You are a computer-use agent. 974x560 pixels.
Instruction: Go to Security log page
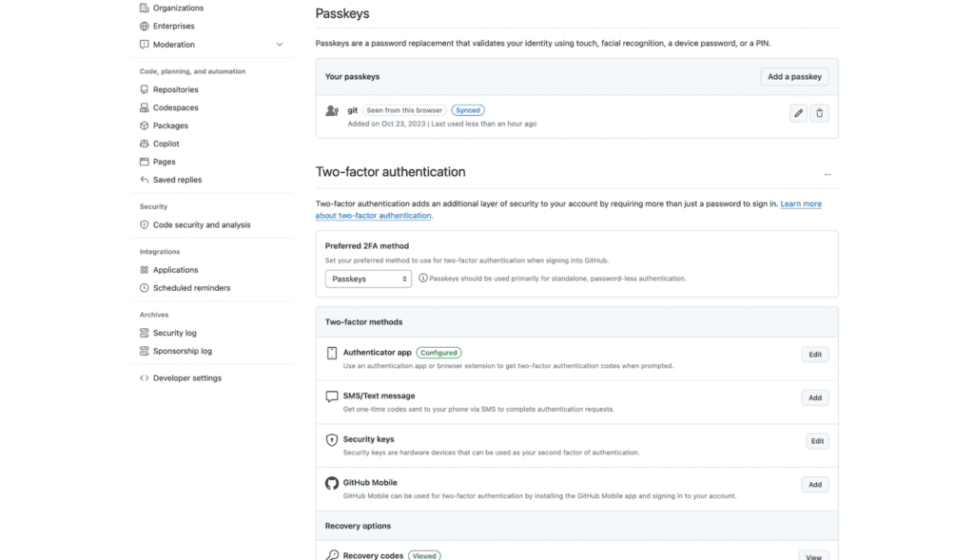pyautogui.click(x=175, y=334)
